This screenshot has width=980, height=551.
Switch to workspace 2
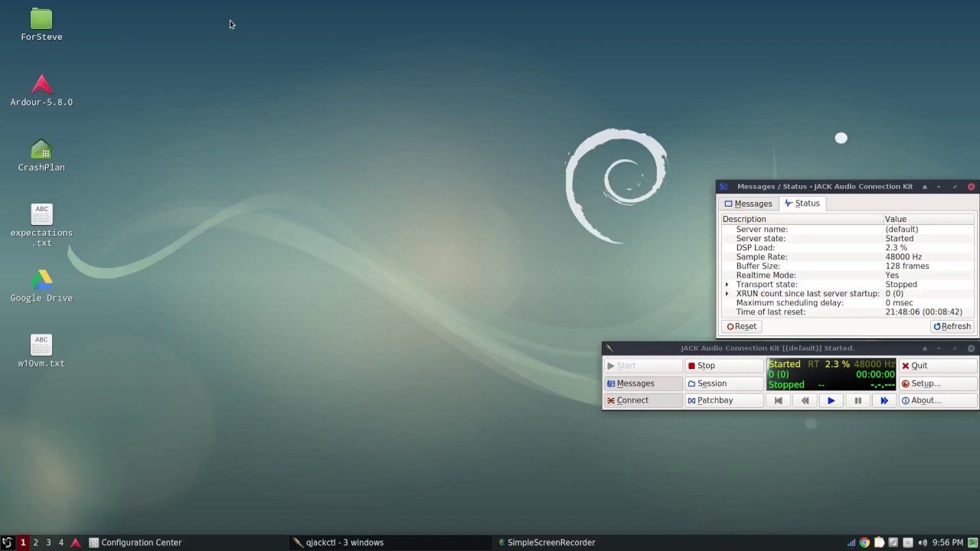point(35,543)
